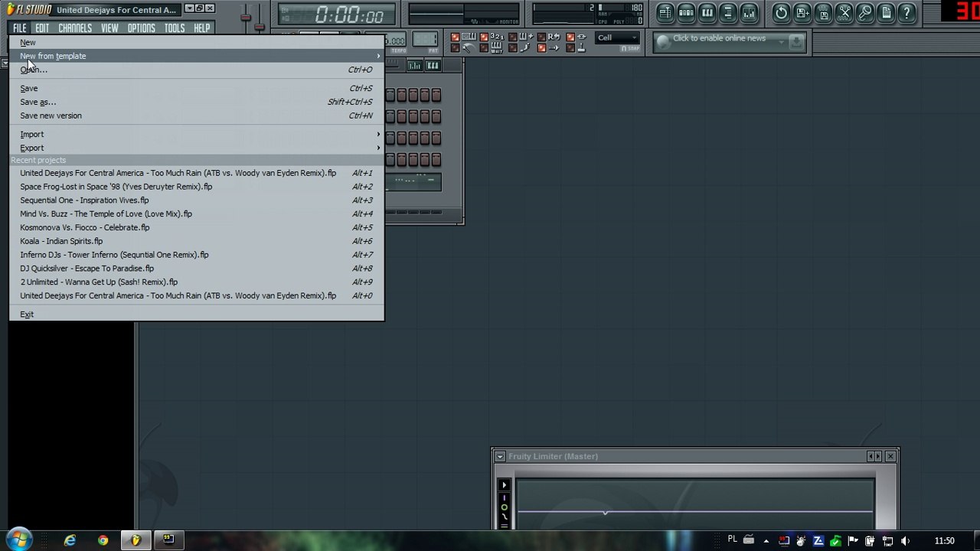The height and width of the screenshot is (551, 980).
Task: Click the Fruity Limiter play arrow
Action: point(504,485)
